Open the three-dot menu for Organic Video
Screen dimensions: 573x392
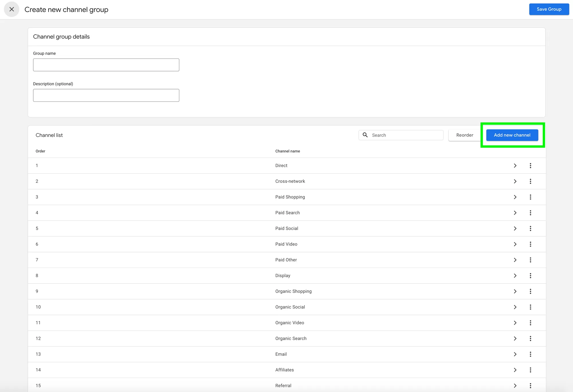pyautogui.click(x=530, y=323)
